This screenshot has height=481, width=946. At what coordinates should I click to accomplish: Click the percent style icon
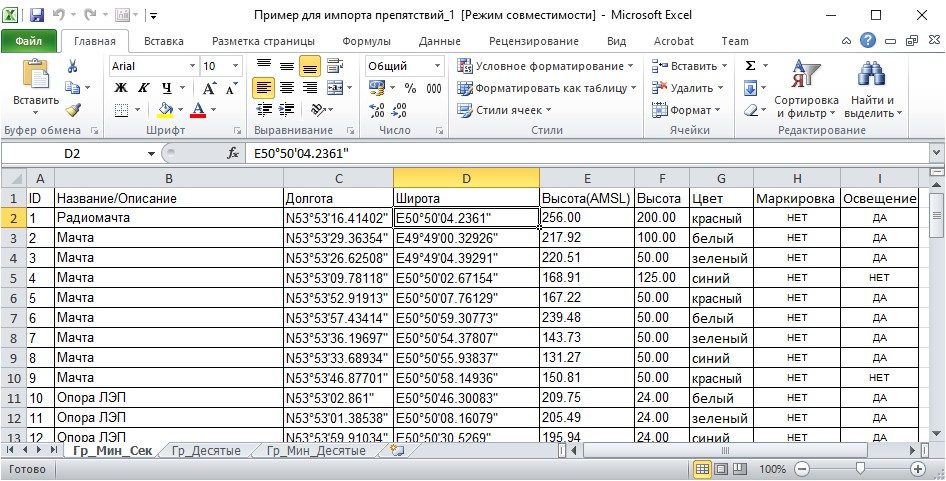coord(410,88)
